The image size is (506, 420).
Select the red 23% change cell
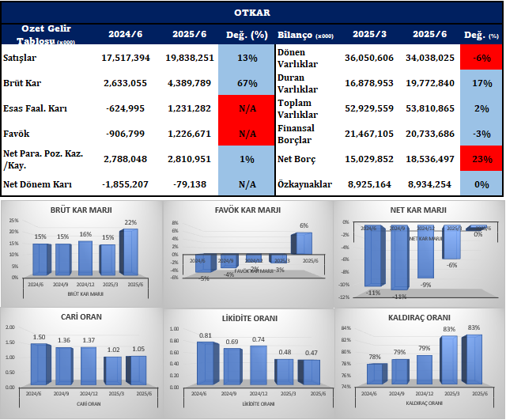481,158
